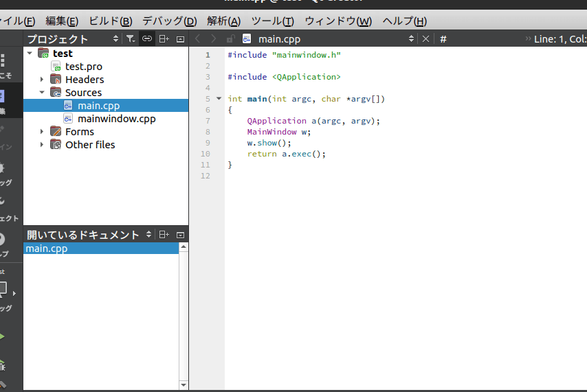This screenshot has width=587, height=392.
Task: Open the 編集(E) menu
Action: pos(62,21)
